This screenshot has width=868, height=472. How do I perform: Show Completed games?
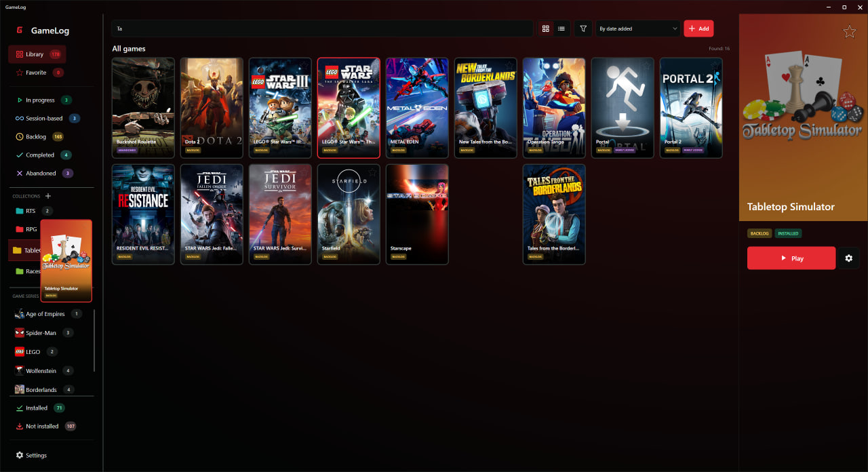43,155
